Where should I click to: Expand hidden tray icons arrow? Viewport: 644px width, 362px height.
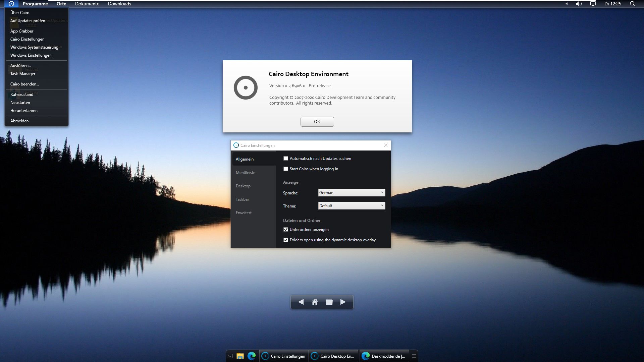click(567, 4)
